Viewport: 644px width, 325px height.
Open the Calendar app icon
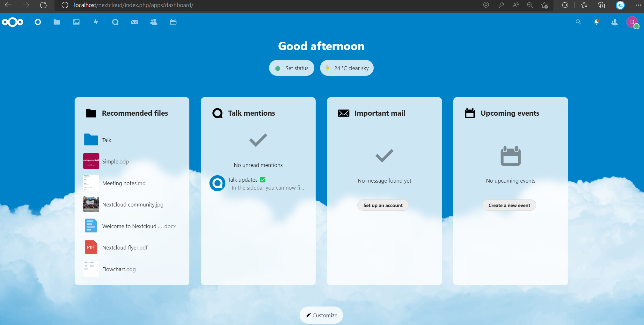[173, 22]
